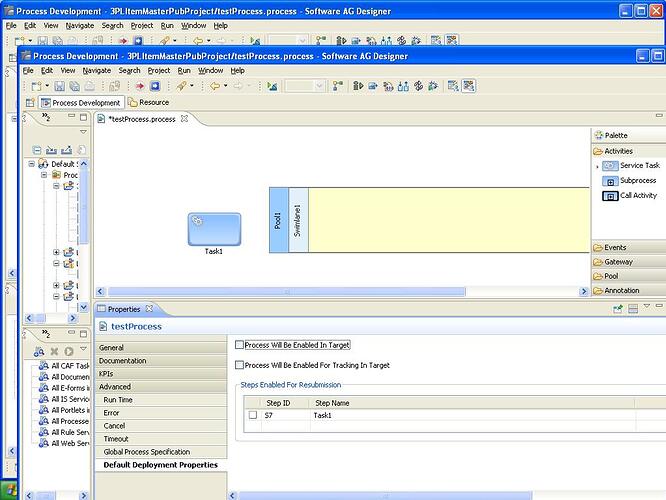The width and height of the screenshot is (666, 500).
Task: Switch to the testProcess.process editor tab
Action: tap(142, 119)
